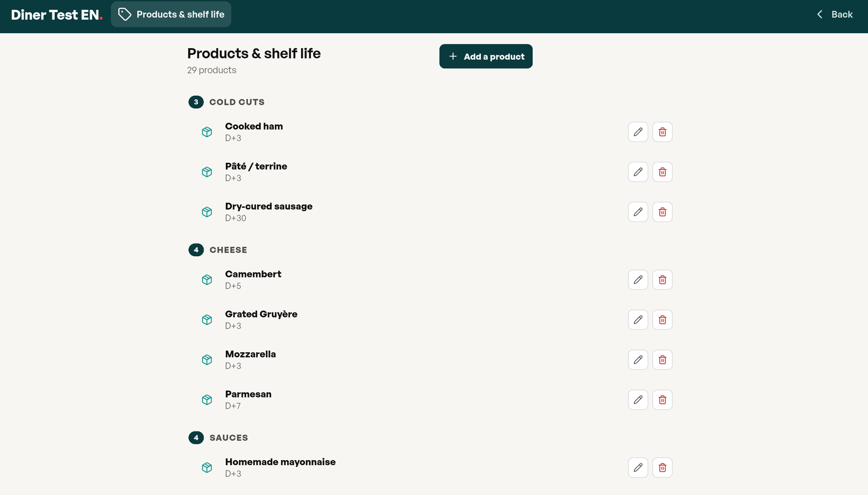The width and height of the screenshot is (868, 495).
Task: Go back using the Back link
Action: (x=835, y=15)
